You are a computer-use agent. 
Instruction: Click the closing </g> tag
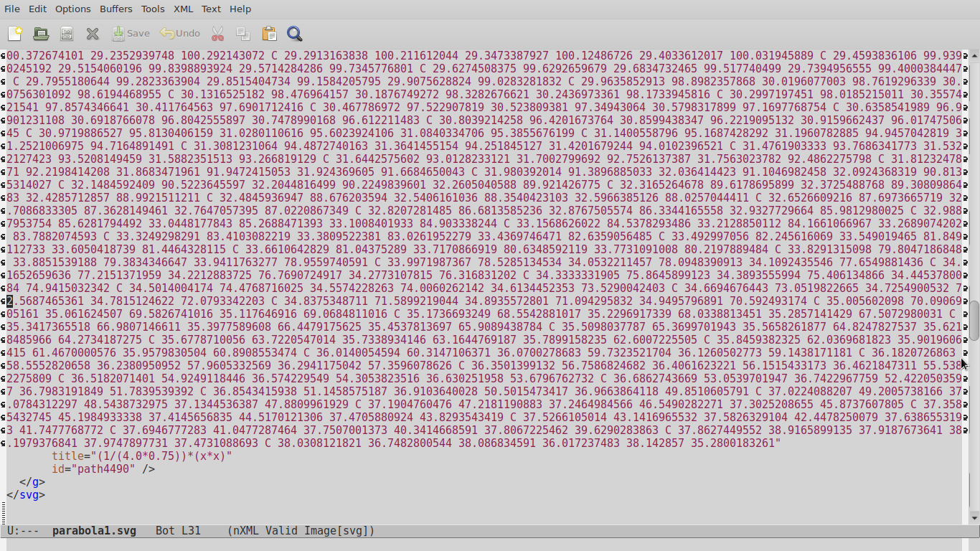coord(32,482)
